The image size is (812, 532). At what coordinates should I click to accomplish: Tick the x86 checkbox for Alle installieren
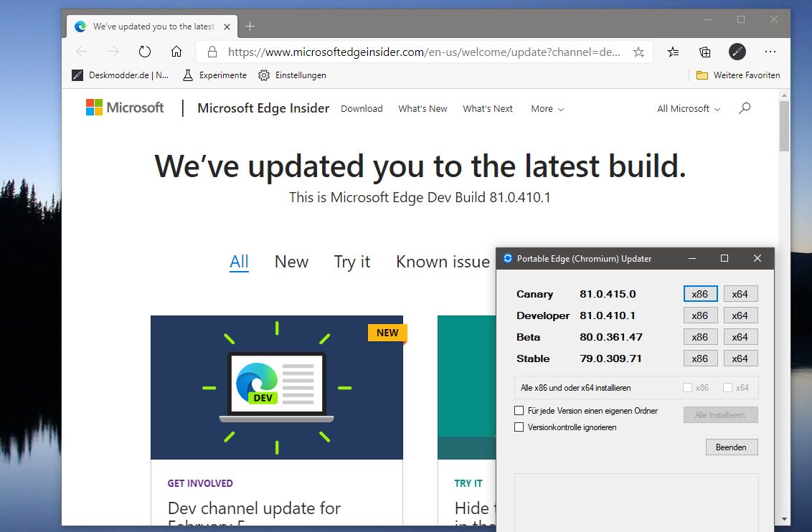(x=687, y=388)
